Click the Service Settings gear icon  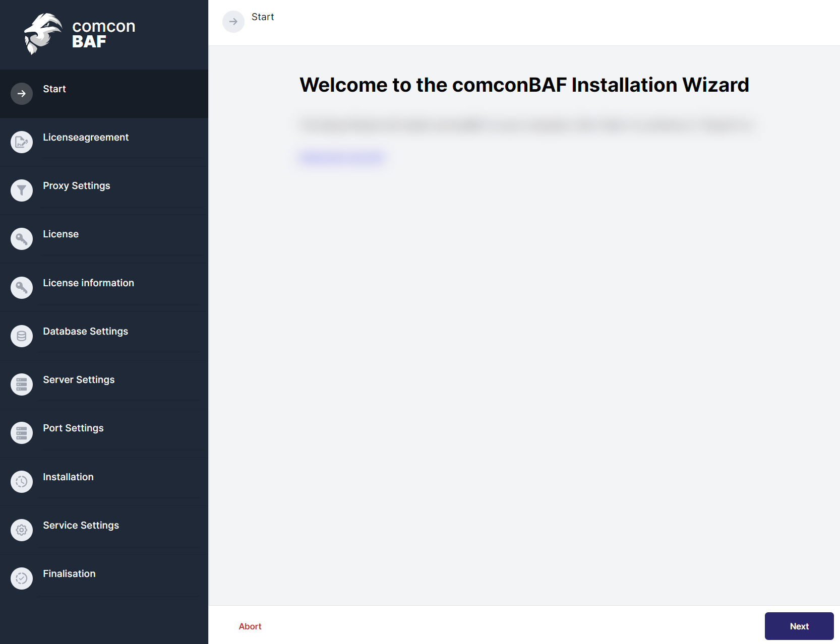[22, 530]
